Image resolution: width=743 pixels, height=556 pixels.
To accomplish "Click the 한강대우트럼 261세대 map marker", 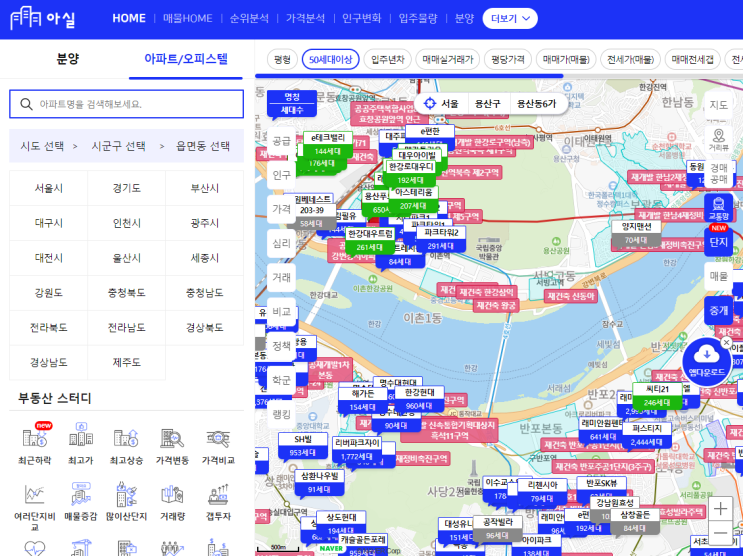I will click(370, 240).
